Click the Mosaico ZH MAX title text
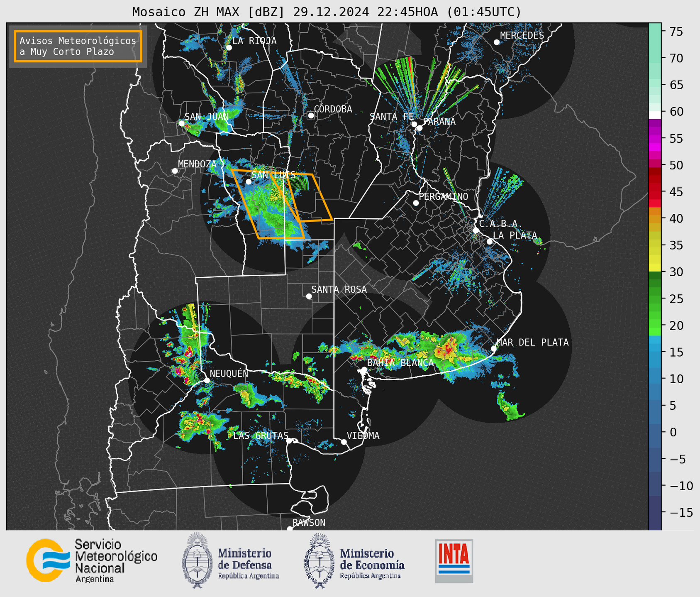Screen dimensions: 700x597 tap(327, 12)
